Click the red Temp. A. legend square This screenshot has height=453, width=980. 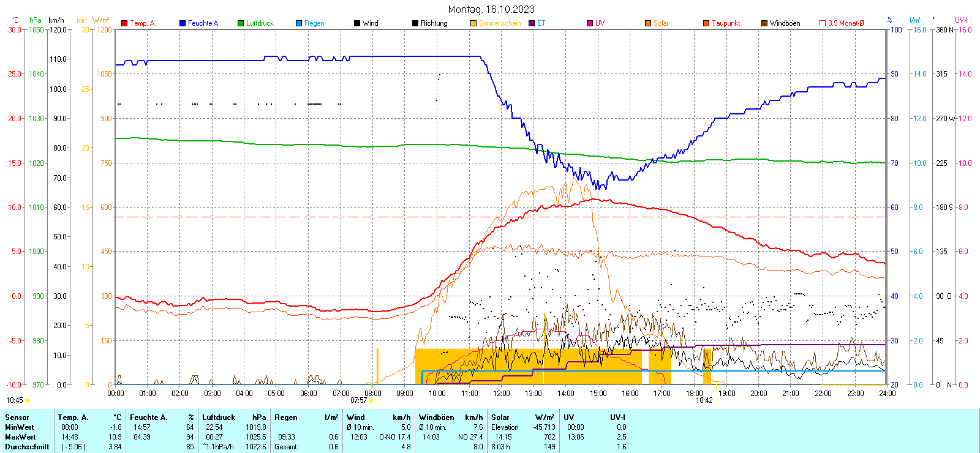[x=124, y=23]
